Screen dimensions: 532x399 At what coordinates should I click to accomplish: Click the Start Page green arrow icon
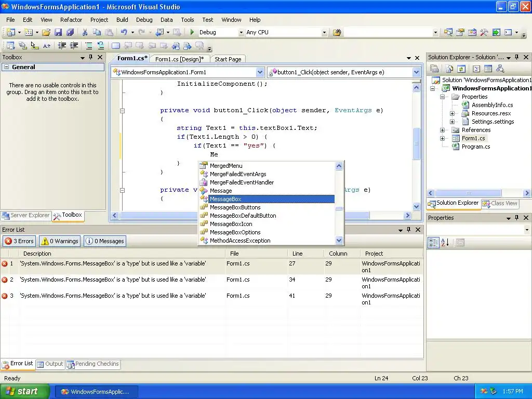[x=496, y=33]
